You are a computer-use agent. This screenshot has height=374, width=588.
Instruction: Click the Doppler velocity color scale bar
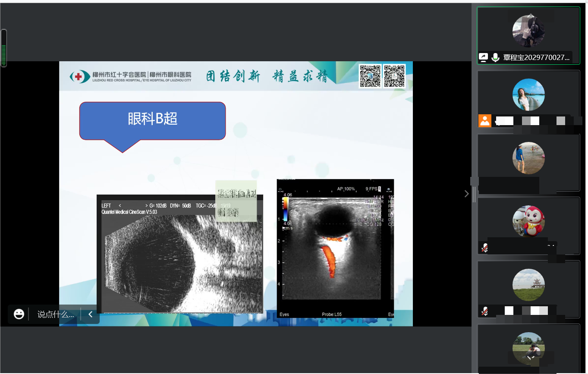pos(286,209)
